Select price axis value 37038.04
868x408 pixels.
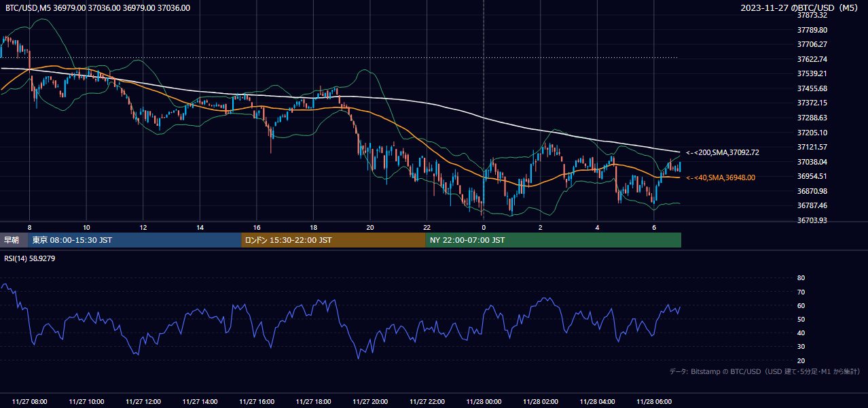pyautogui.click(x=812, y=162)
